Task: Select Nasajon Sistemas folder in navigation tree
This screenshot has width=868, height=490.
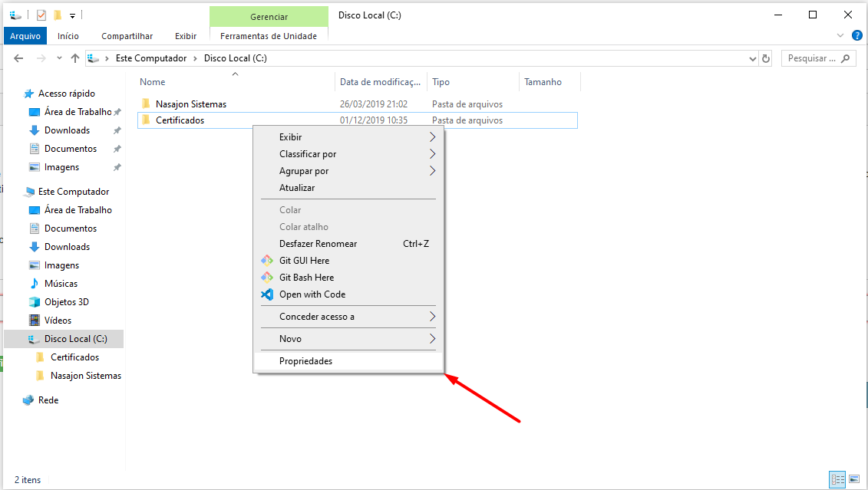Action: [x=85, y=376]
